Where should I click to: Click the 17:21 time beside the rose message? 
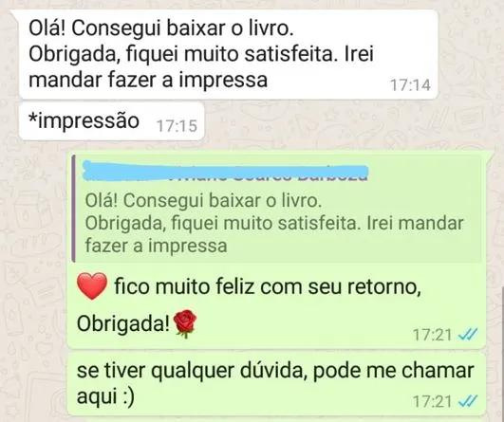click(x=432, y=335)
